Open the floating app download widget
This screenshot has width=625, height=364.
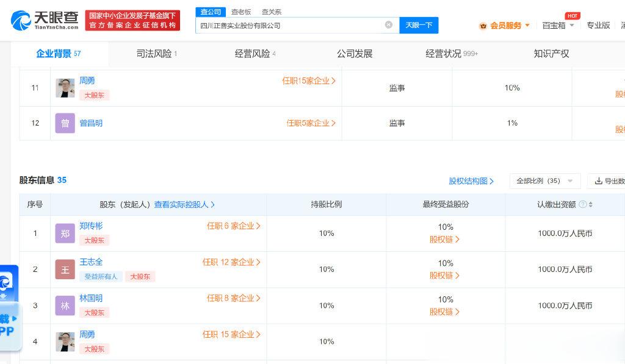tap(9, 307)
